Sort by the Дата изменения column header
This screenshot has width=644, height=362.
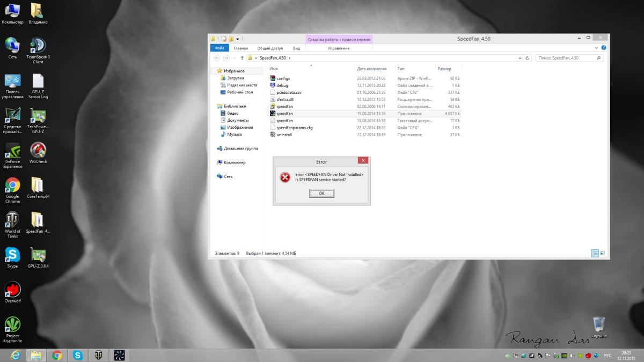tap(371, 69)
